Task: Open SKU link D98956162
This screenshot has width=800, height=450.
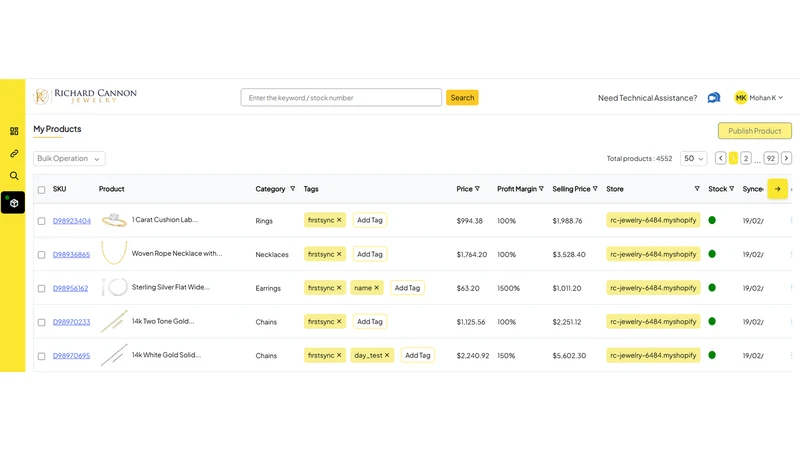Action: pyautogui.click(x=70, y=288)
